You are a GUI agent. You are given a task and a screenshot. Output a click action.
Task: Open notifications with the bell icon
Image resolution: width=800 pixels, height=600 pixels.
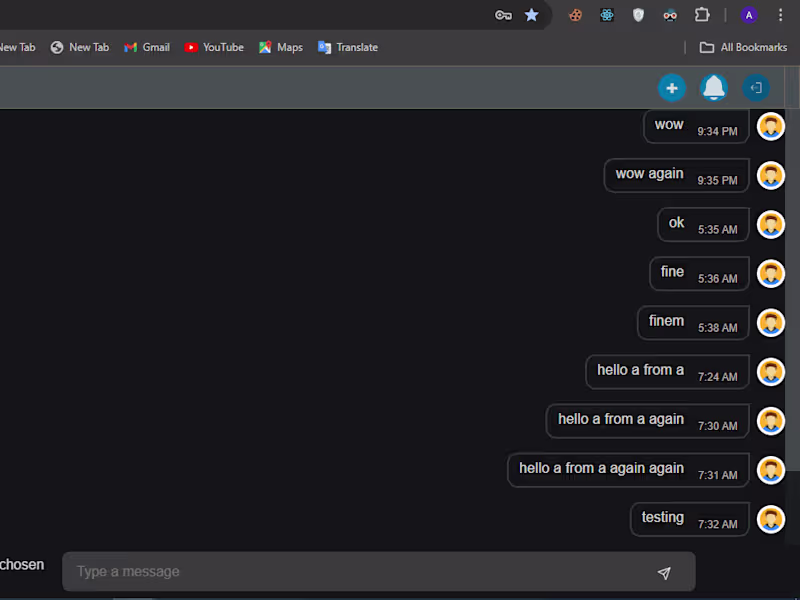click(714, 88)
